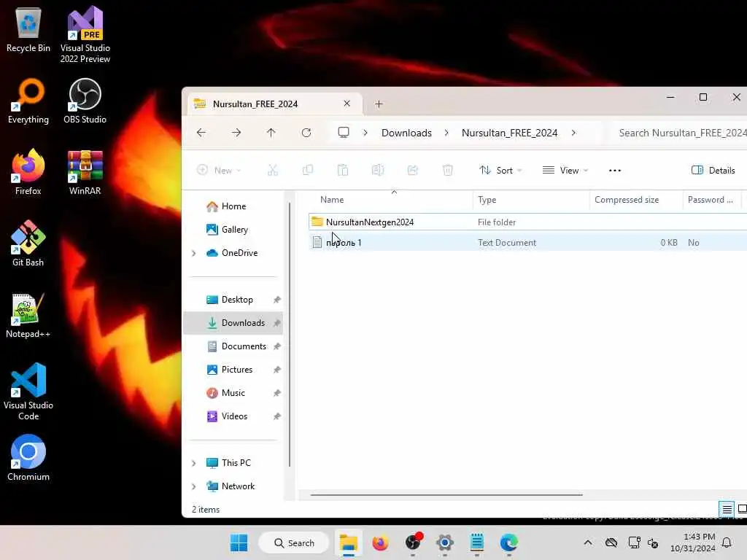Screen dimensions: 747x560
Task: Launch Chromium desktop shortcut
Action: pyautogui.click(x=28, y=458)
